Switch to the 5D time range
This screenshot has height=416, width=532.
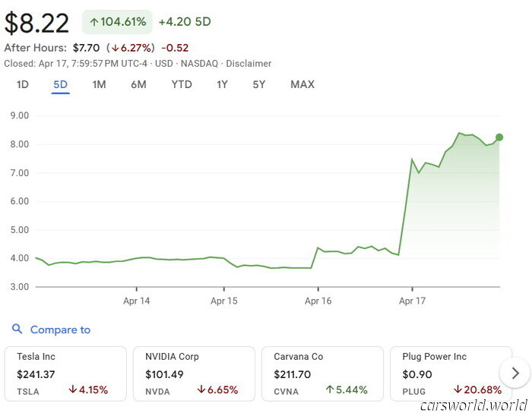click(61, 84)
